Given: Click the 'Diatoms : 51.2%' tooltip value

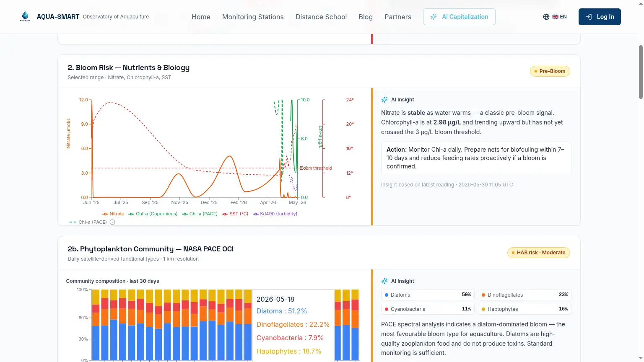Looking at the screenshot, I should [282, 311].
